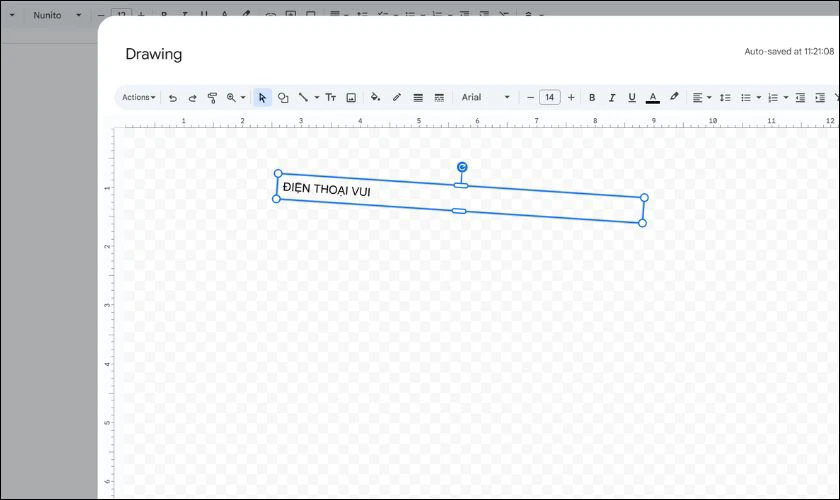Open the Border dash options
Screen dimensions: 840x500
439,98
